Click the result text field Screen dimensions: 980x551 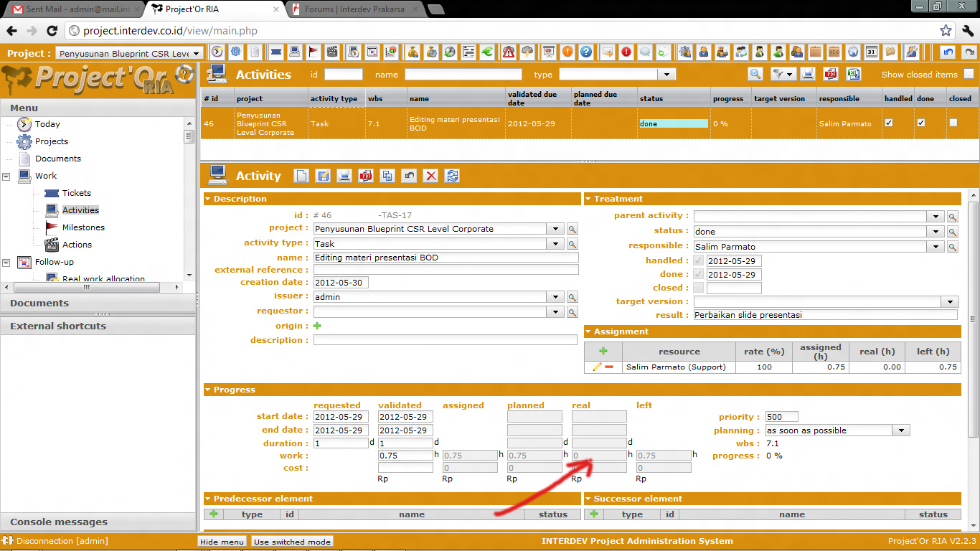(825, 315)
